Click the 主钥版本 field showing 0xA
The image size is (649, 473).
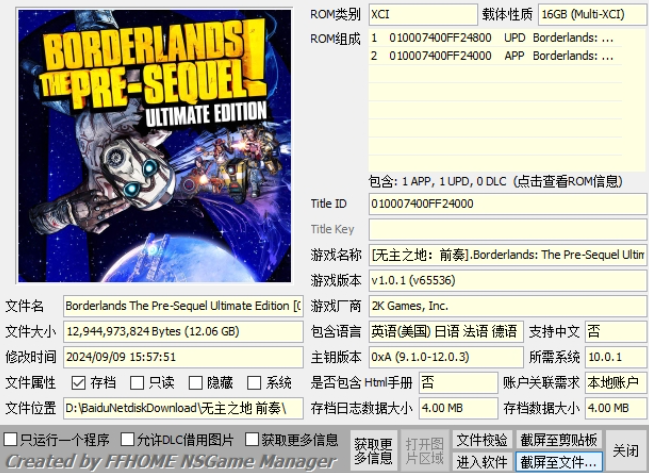point(446,357)
